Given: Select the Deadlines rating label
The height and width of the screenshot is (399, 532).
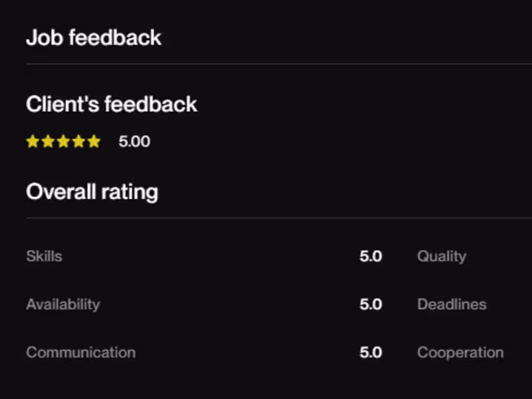Looking at the screenshot, I should [x=452, y=305].
